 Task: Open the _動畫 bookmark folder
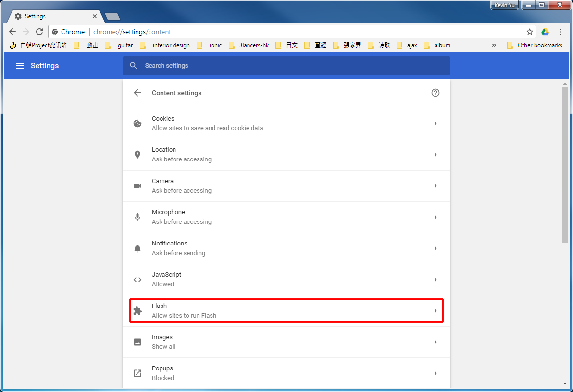click(86, 45)
